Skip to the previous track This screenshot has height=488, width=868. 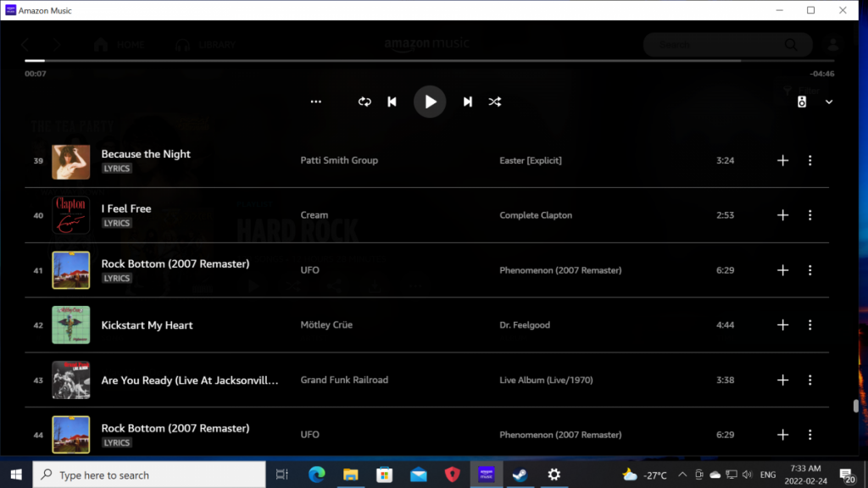392,102
